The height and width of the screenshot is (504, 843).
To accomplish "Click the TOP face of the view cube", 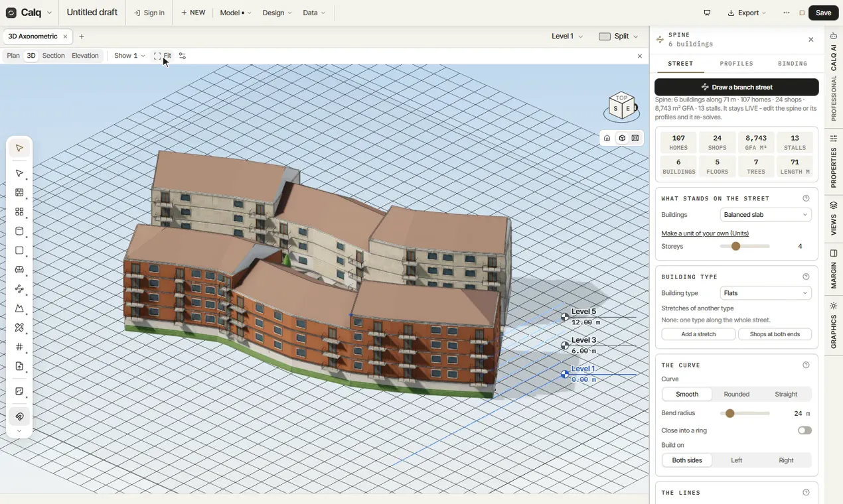I will 621,98.
